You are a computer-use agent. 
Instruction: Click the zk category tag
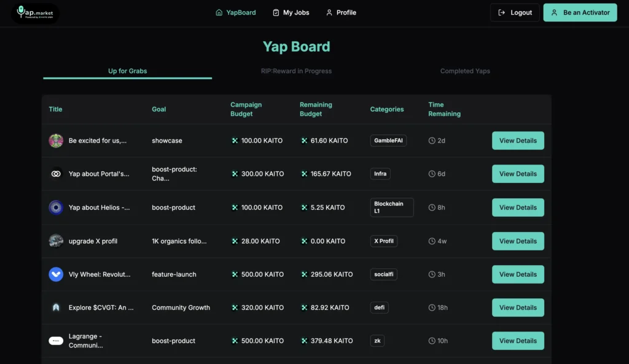[x=377, y=341]
